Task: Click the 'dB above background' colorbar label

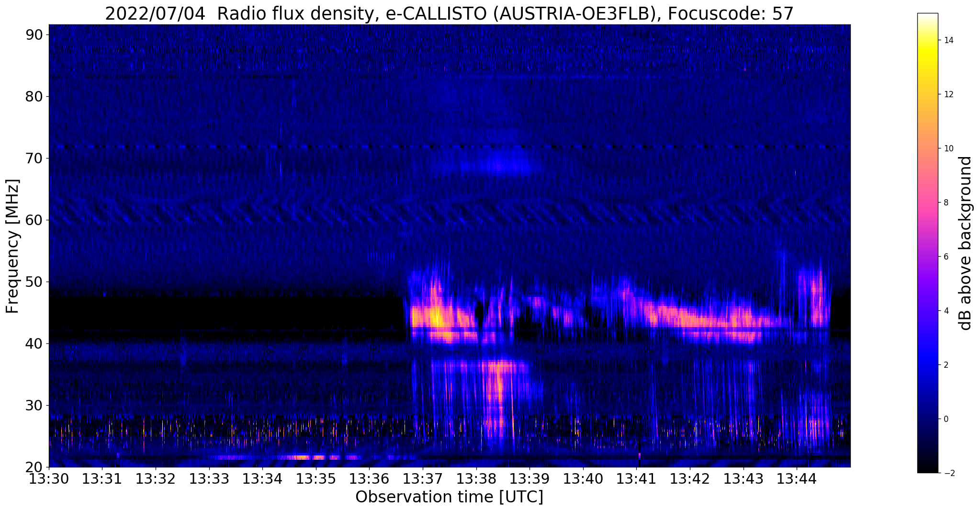Action: [966, 243]
